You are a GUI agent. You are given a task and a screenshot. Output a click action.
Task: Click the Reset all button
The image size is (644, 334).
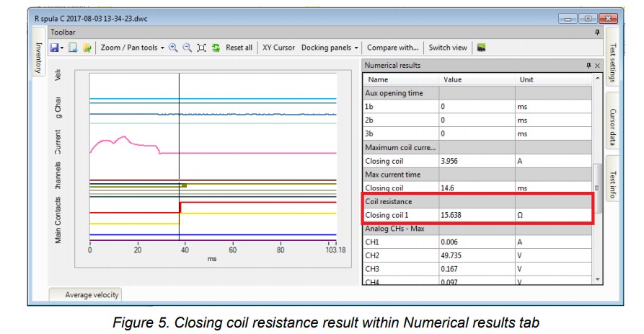[x=239, y=48]
